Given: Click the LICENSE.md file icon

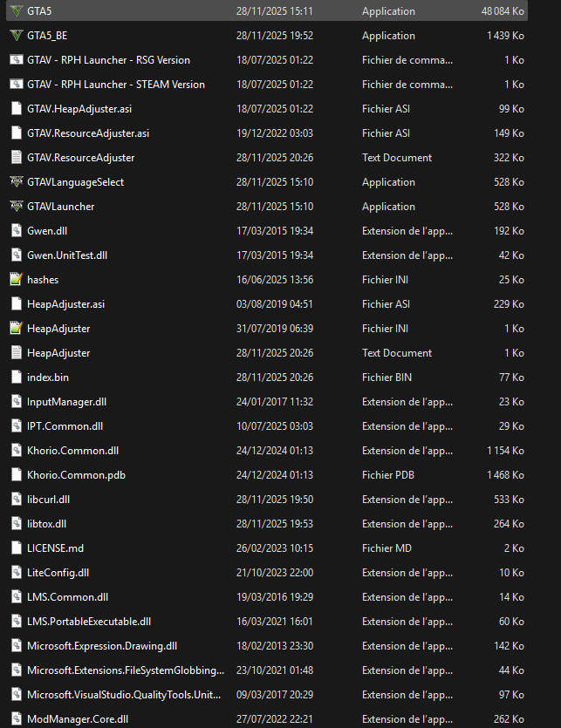Looking at the screenshot, I should click(17, 548).
